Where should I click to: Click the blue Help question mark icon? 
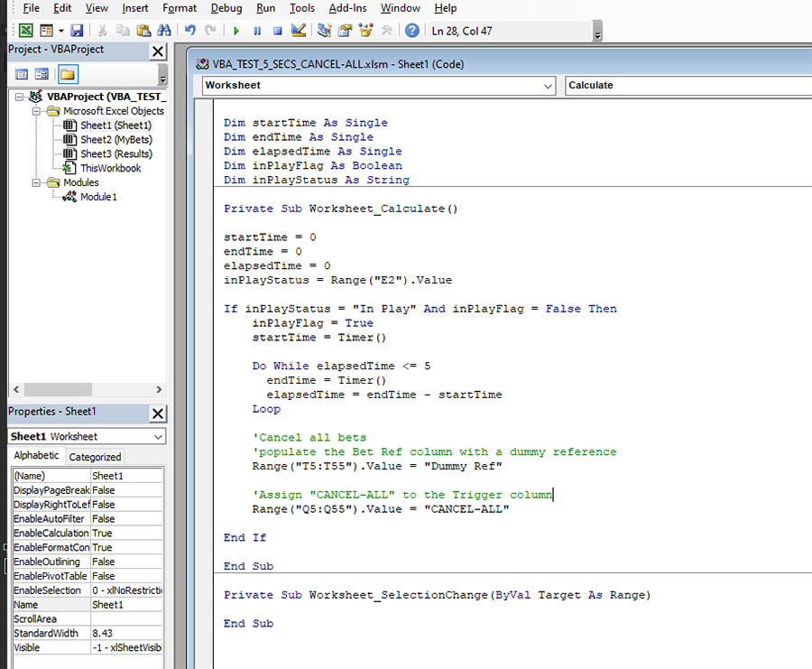tap(411, 31)
